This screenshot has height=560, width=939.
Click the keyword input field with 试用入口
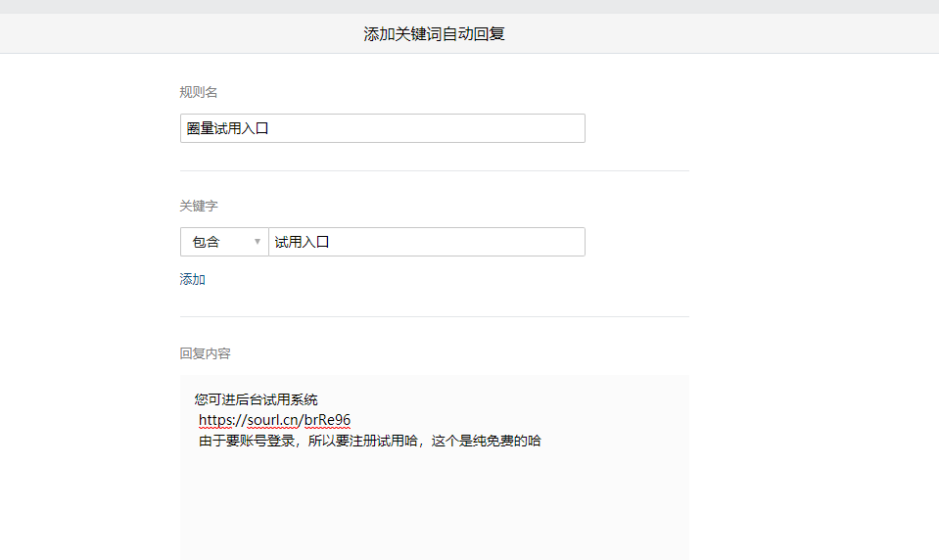[426, 242]
